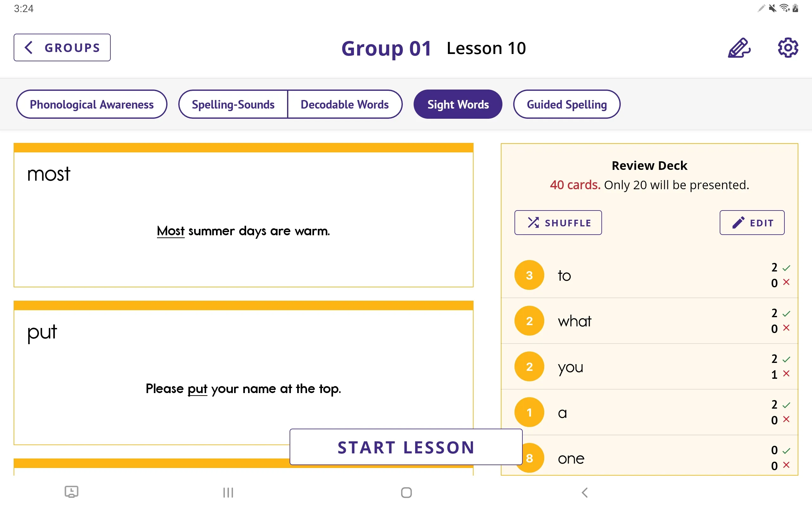Switch to Spelling-Sounds tab
This screenshot has width=812, height=508.
point(233,104)
